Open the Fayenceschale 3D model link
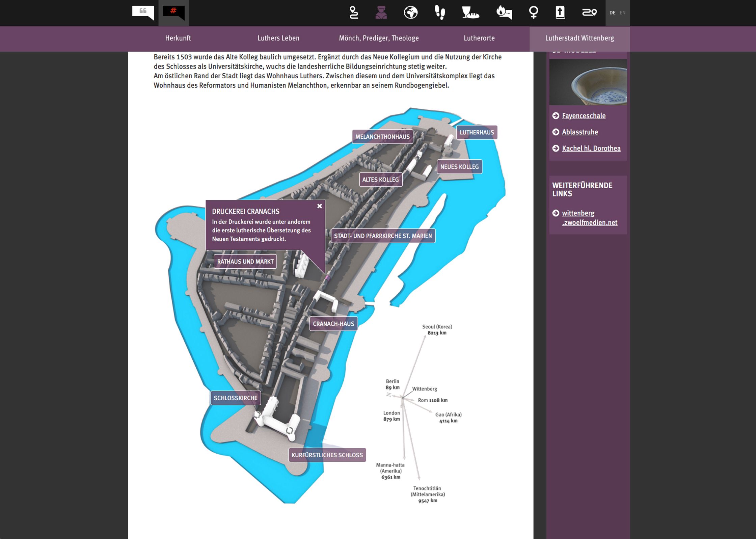 (x=584, y=116)
